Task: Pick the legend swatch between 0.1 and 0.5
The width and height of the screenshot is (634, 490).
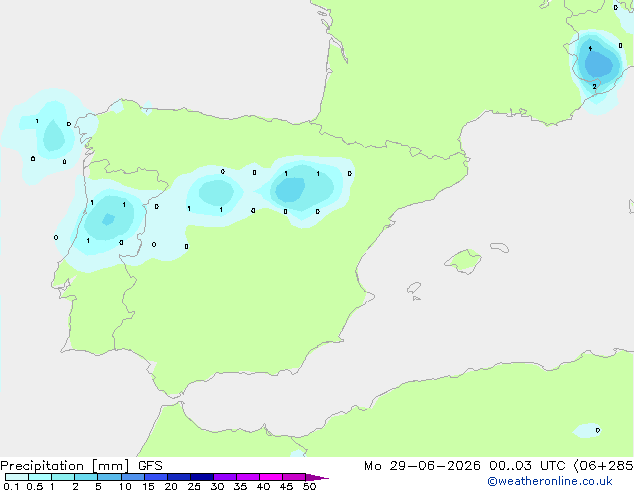Action: (x=17, y=477)
